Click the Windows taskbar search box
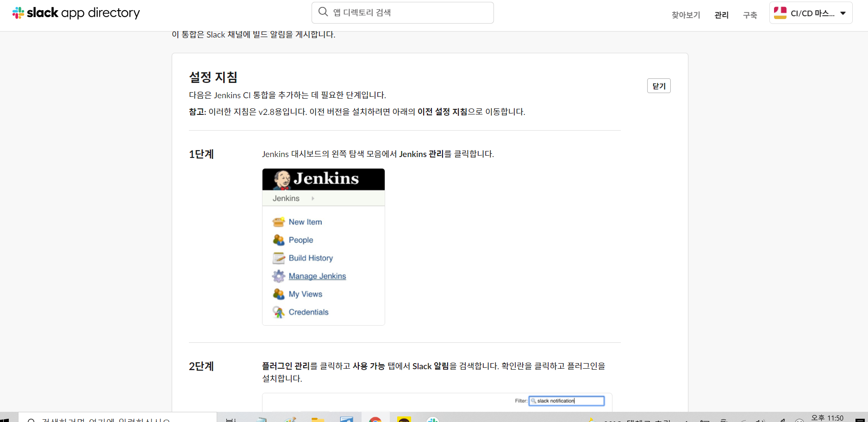The image size is (868, 422). (118, 418)
